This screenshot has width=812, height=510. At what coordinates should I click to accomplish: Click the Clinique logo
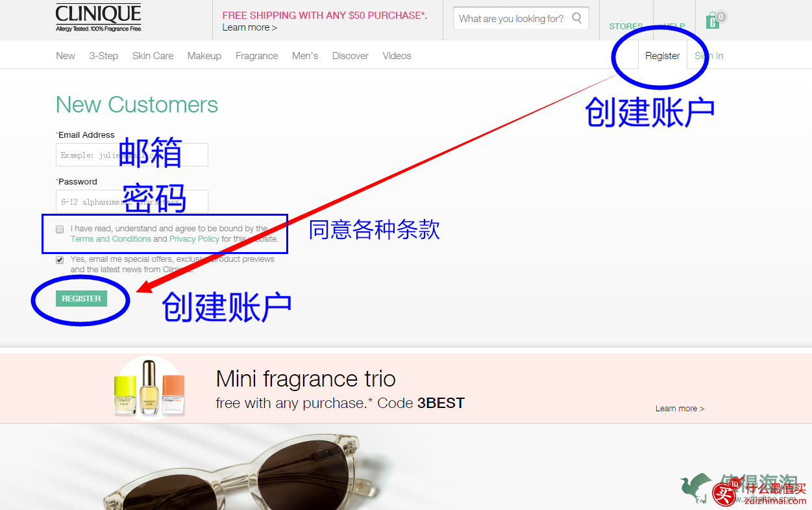click(x=99, y=18)
